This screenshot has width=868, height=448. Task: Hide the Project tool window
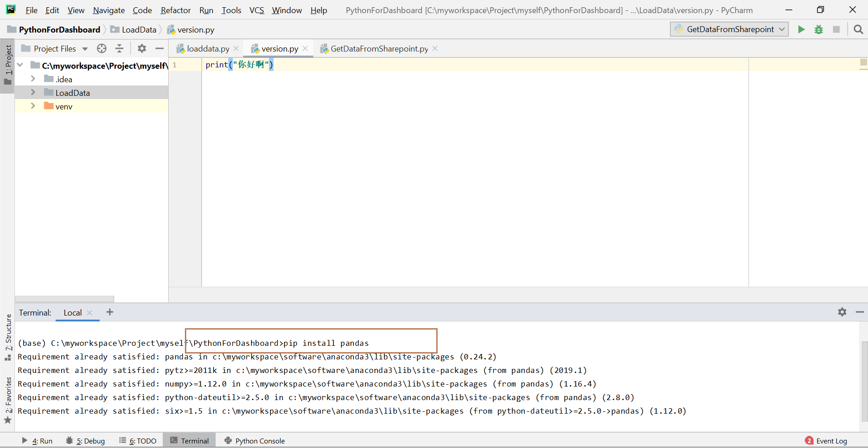point(159,48)
